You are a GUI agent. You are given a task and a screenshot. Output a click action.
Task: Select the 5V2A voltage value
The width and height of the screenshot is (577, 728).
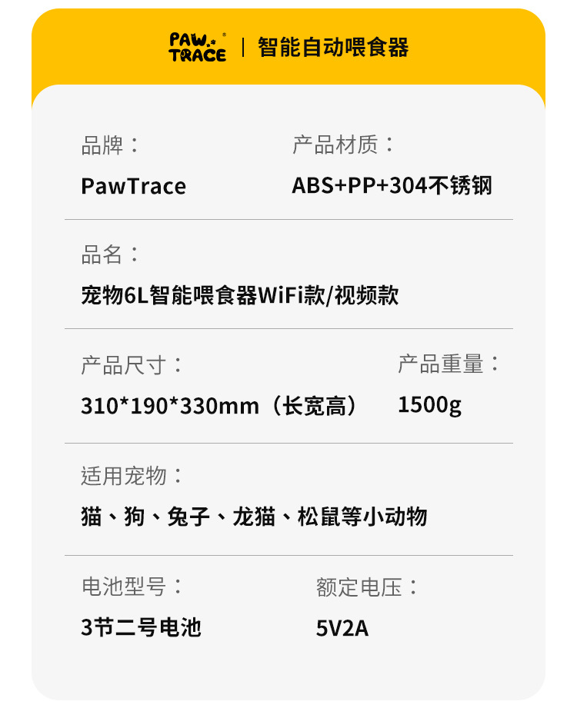tap(342, 629)
